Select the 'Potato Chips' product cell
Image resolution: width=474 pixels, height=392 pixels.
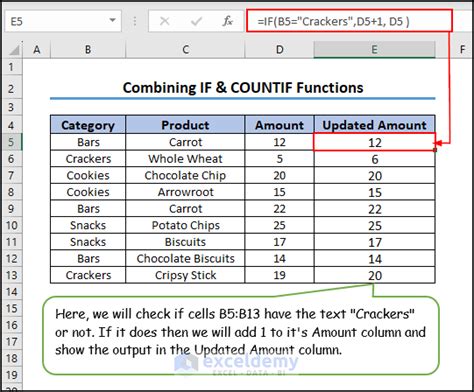(x=185, y=225)
